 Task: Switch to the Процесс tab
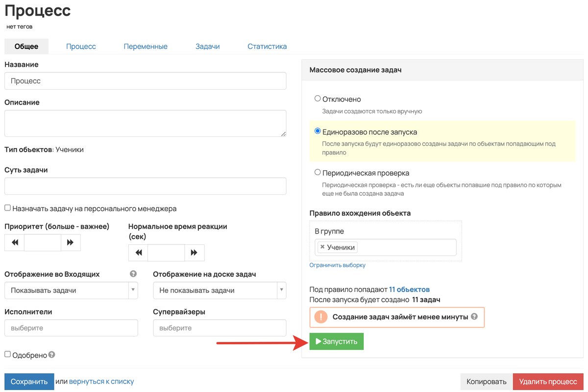click(81, 47)
